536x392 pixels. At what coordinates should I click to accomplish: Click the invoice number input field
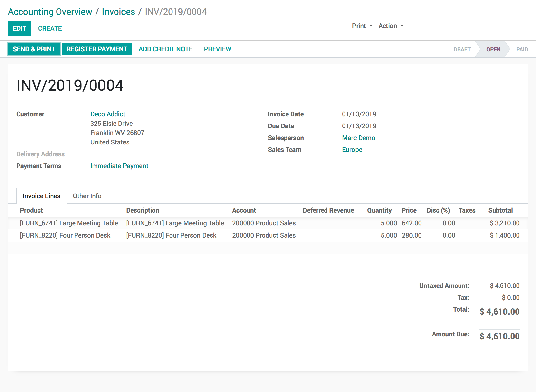click(x=70, y=85)
